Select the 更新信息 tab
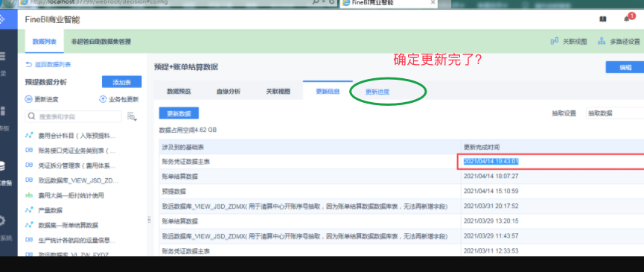The width and height of the screenshot is (644, 272). pos(328,91)
